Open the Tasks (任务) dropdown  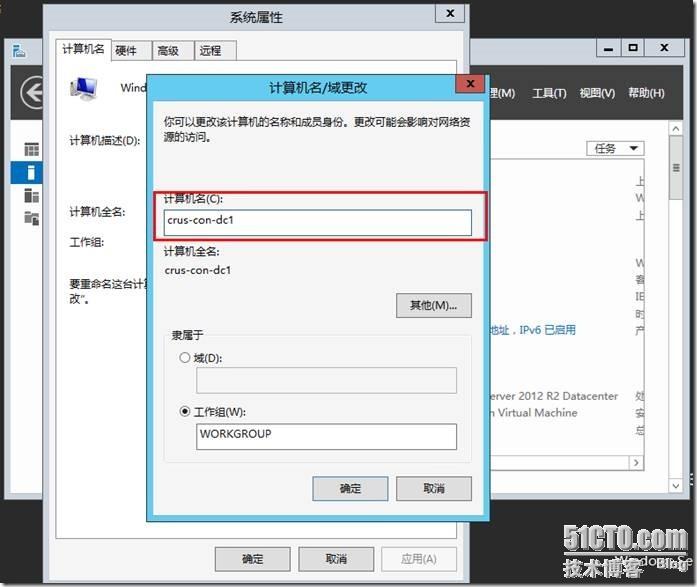click(615, 148)
